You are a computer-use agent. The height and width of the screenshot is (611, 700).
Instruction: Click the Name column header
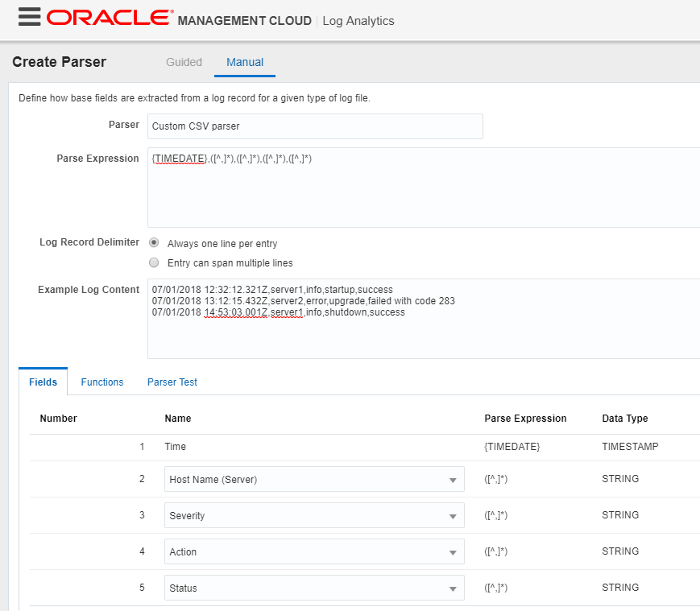click(x=178, y=419)
